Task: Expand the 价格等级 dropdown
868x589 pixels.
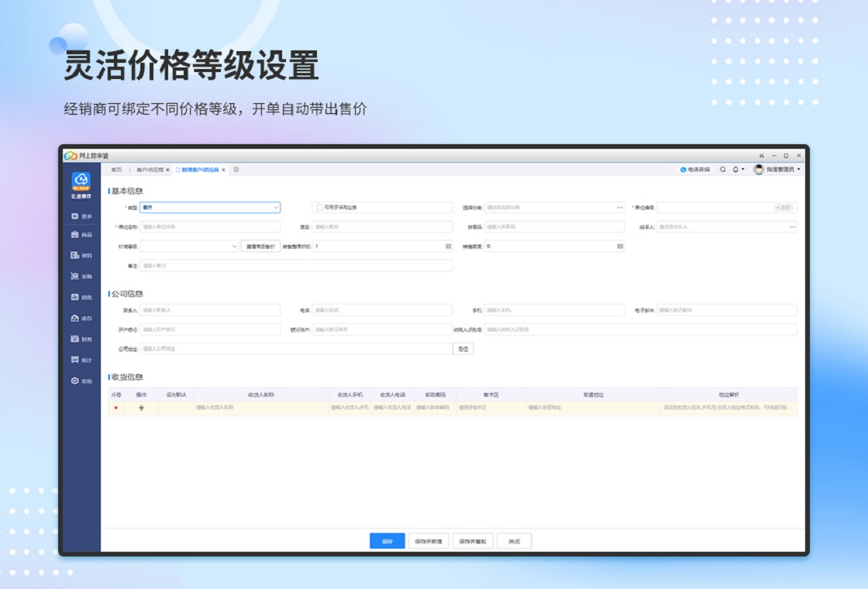Action: pos(234,246)
